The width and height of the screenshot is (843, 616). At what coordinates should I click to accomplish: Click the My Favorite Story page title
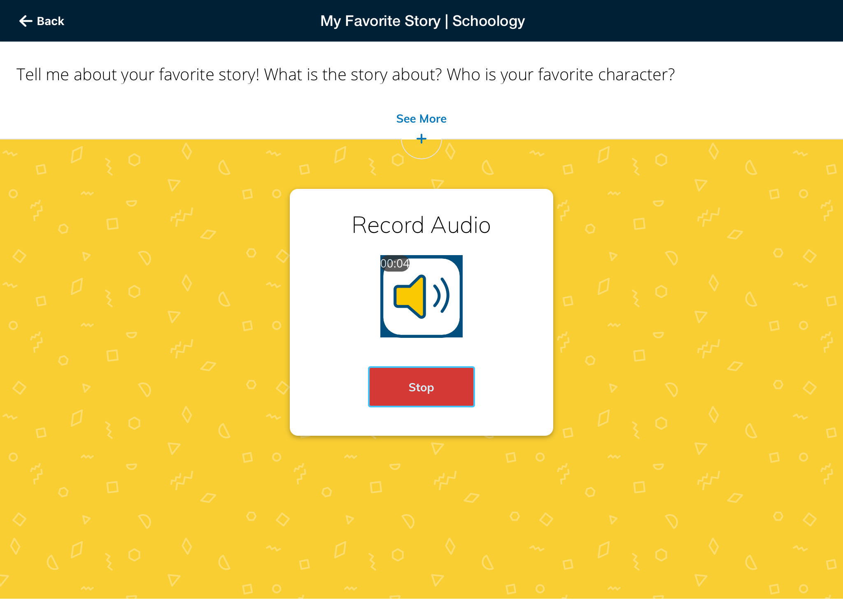coord(380,21)
